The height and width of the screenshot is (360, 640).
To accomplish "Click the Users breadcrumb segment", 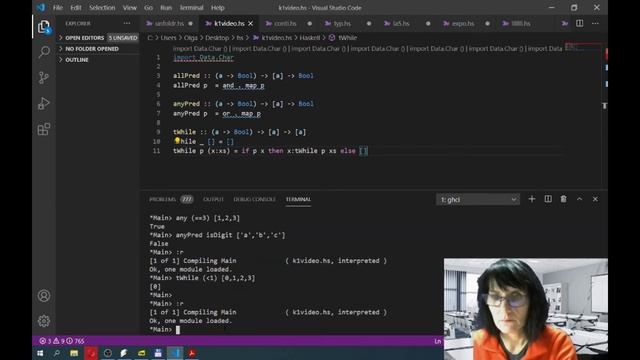I will click(x=168, y=38).
